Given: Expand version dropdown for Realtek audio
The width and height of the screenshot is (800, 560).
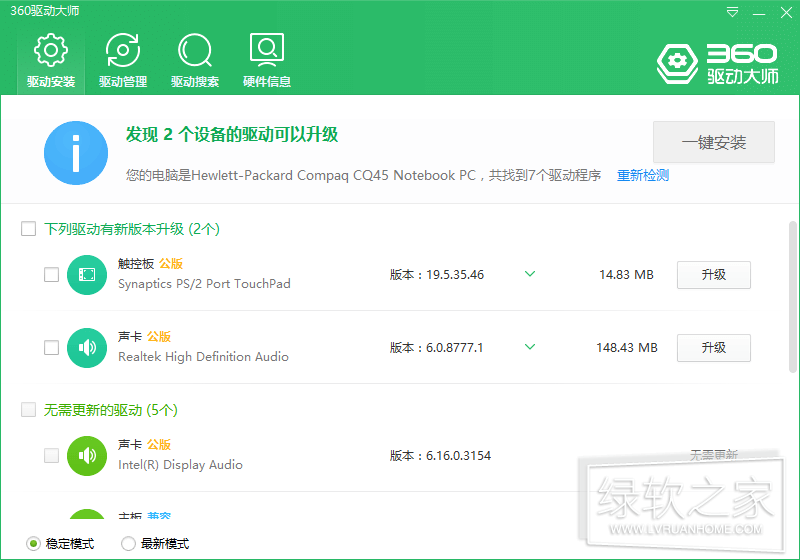Looking at the screenshot, I should click(x=530, y=347).
